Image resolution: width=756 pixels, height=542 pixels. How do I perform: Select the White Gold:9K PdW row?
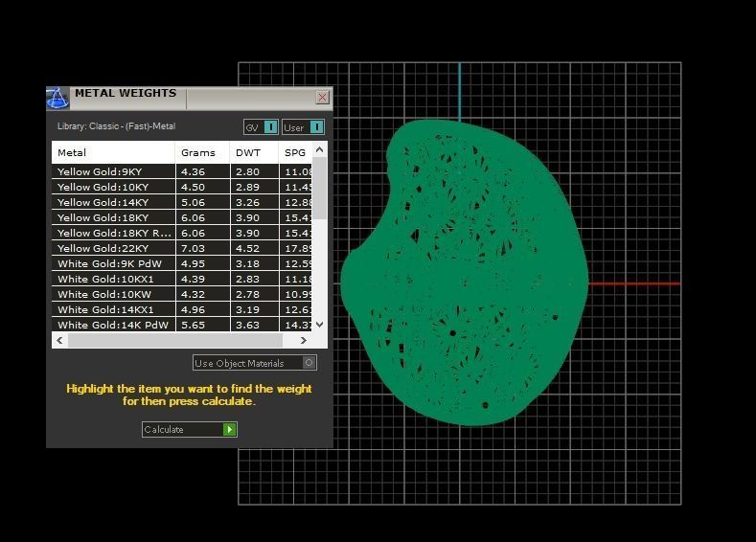click(182, 264)
